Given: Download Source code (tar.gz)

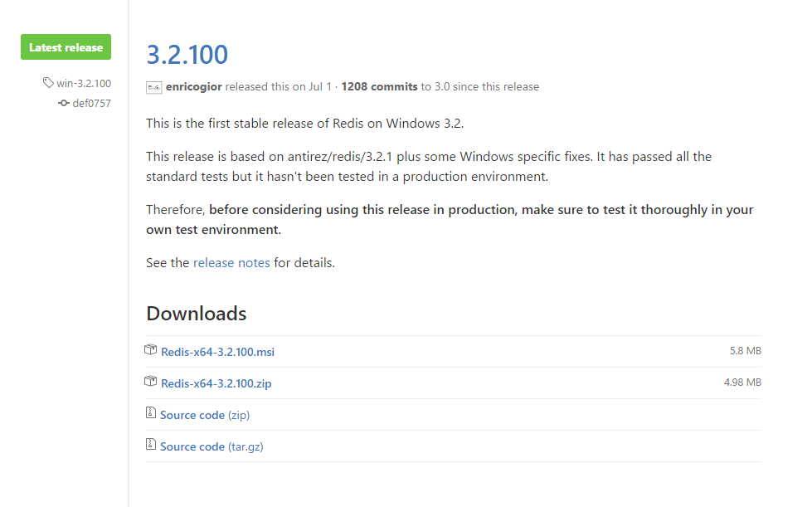Looking at the screenshot, I should point(212,446).
